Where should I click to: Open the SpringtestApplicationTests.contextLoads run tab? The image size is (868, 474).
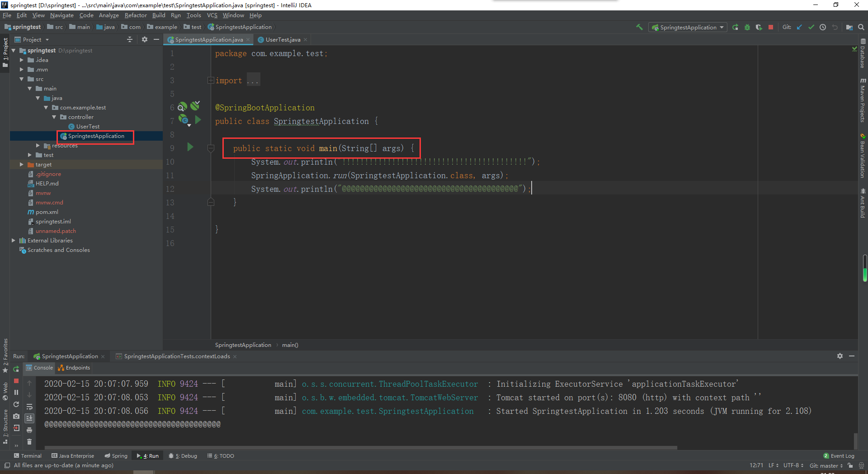pyautogui.click(x=176, y=356)
